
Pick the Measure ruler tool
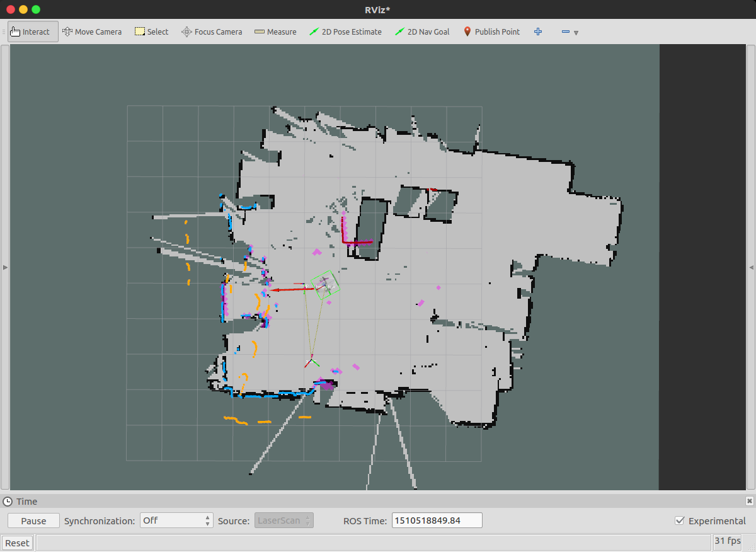coord(275,32)
